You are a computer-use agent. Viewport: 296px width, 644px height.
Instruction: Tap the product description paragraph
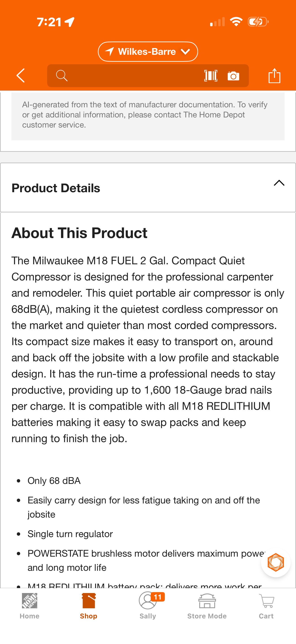[x=148, y=349]
